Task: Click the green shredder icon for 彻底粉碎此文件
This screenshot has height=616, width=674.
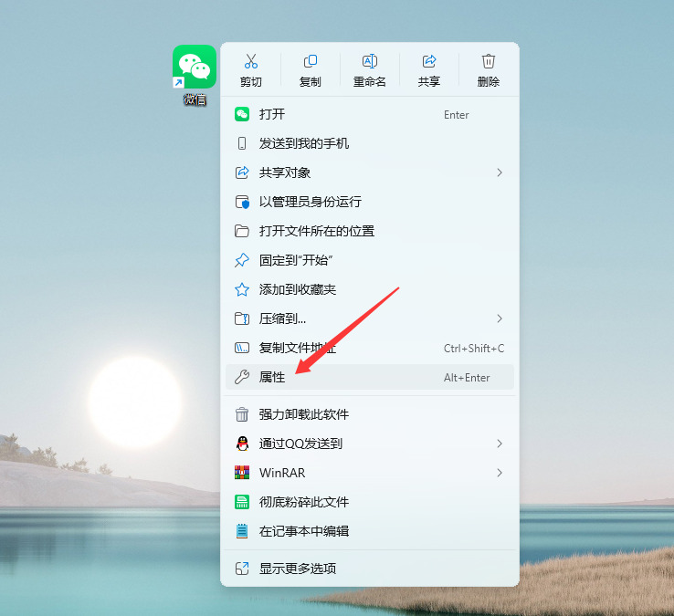Action: pos(242,502)
